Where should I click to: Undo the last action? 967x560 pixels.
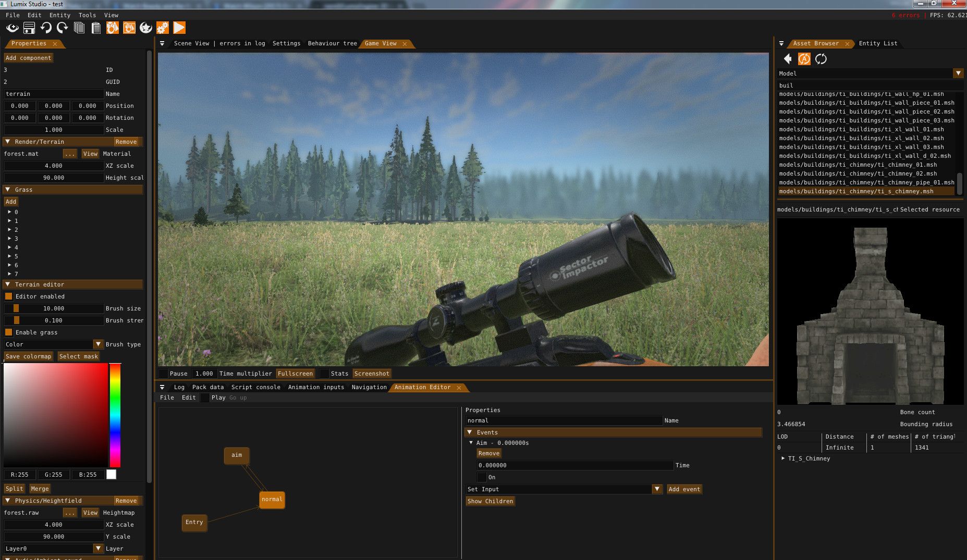46,28
